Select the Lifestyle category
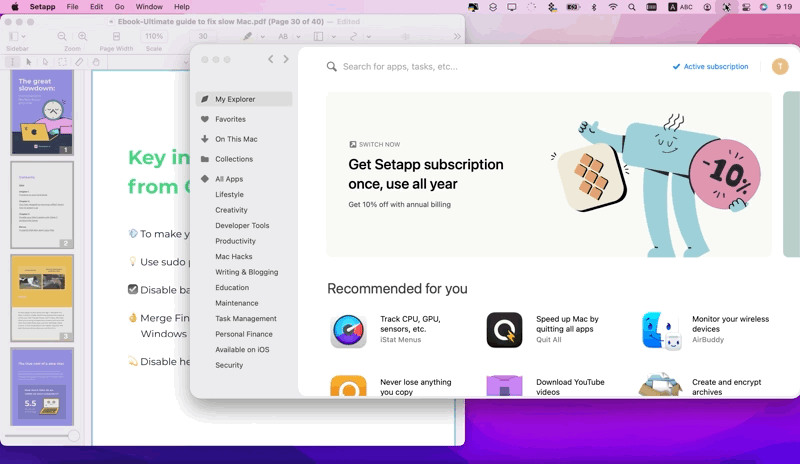 [229, 194]
